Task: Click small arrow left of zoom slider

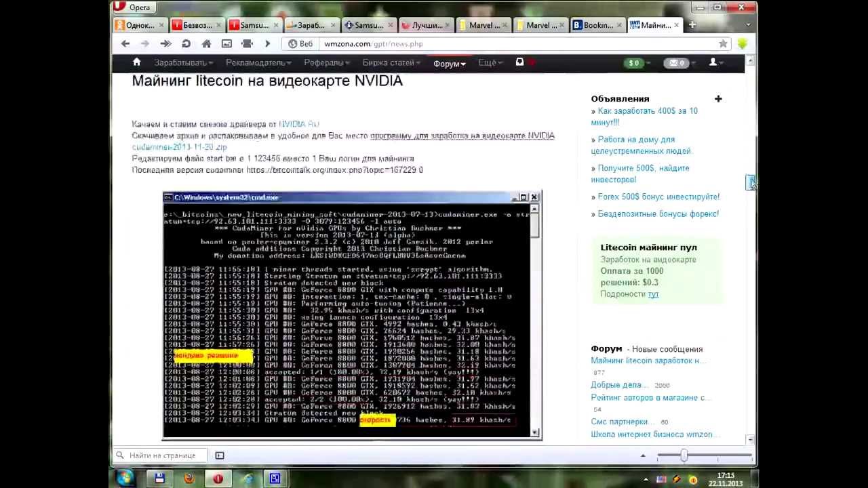Action: click(x=643, y=455)
